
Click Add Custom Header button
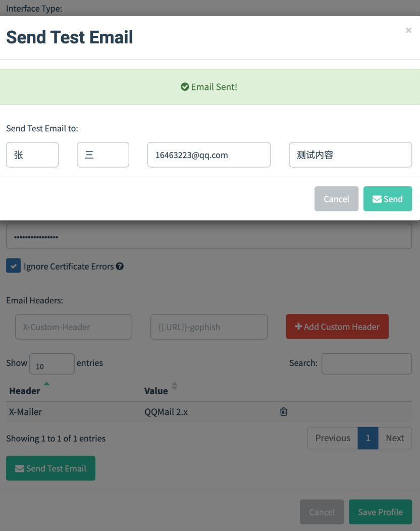337,327
